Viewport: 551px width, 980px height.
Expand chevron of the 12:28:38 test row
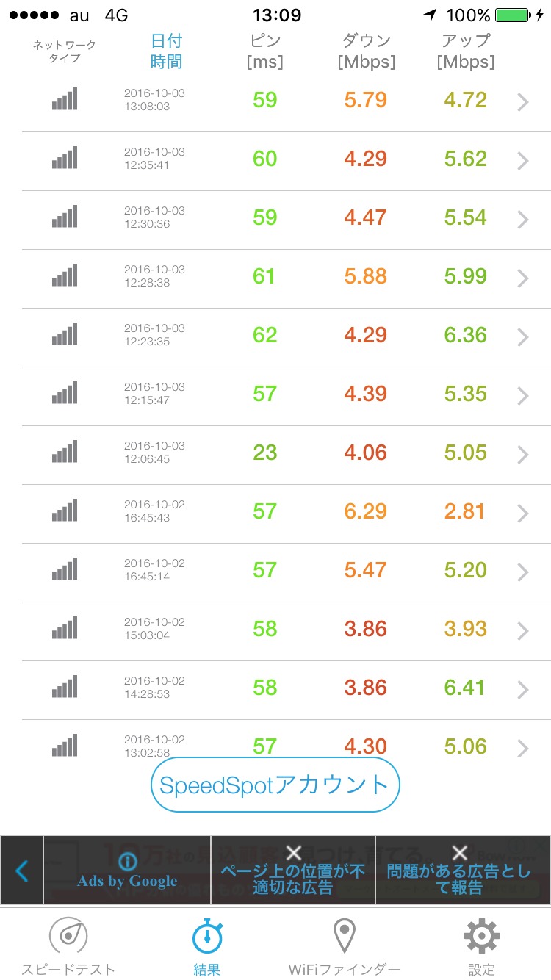522,278
